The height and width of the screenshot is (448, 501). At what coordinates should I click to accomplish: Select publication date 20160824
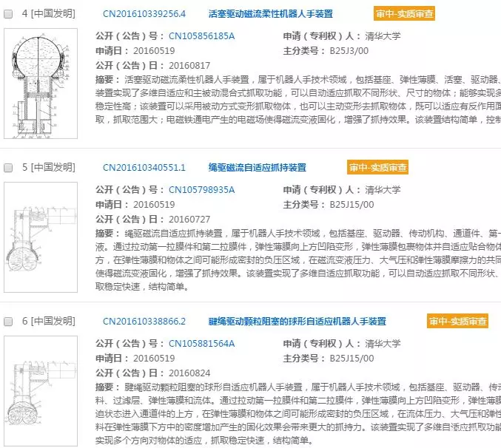pyautogui.click(x=189, y=373)
